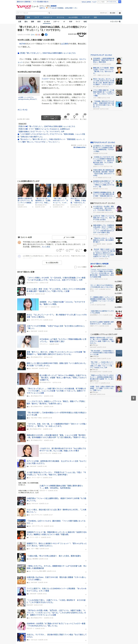Open the settings gear icon
Viewport: 138px width, 644px height.
[120, 13]
